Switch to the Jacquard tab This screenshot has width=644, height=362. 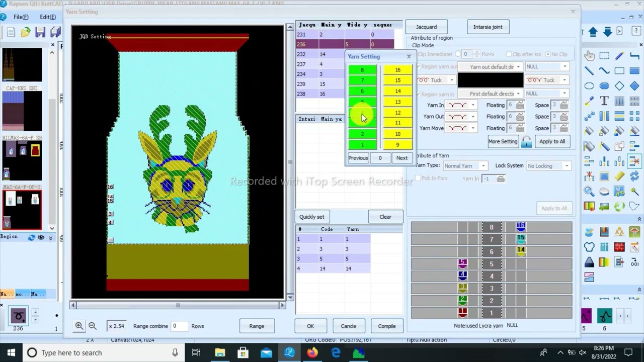pyautogui.click(x=426, y=27)
